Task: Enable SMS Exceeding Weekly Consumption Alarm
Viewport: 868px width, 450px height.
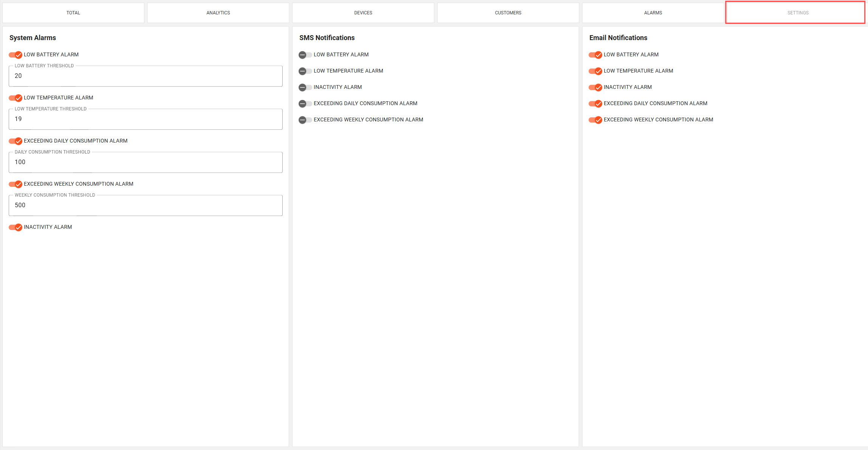Action: click(305, 120)
